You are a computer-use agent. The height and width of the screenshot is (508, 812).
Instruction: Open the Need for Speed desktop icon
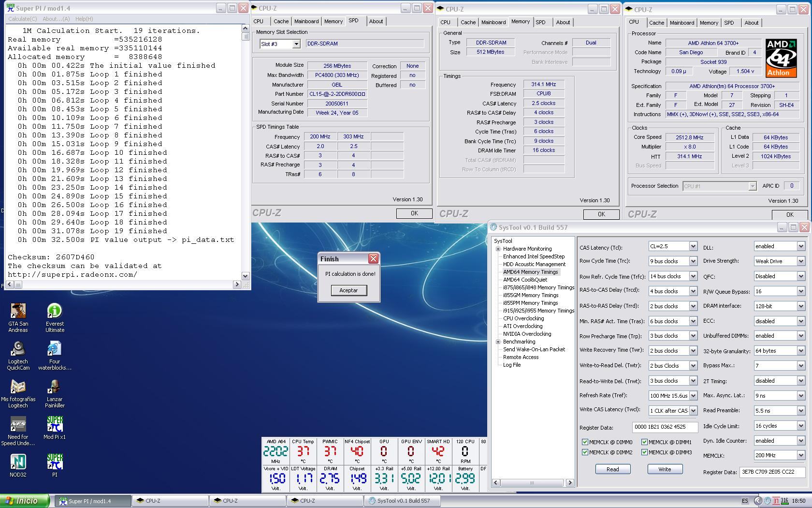click(18, 425)
